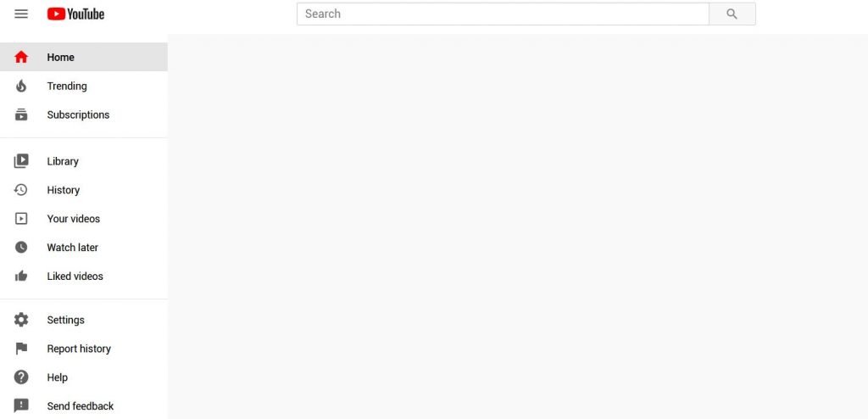Click the Subscriptions stack icon
The height and width of the screenshot is (419, 868).
pyautogui.click(x=21, y=115)
